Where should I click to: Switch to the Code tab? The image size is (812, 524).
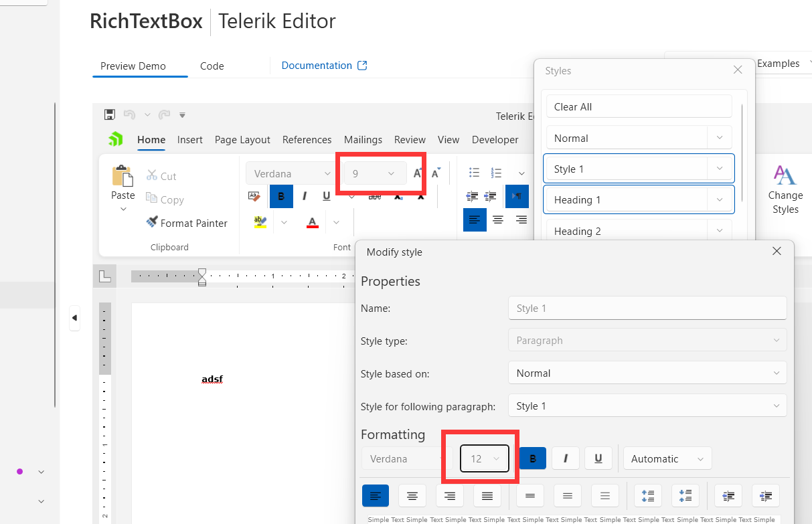click(212, 66)
